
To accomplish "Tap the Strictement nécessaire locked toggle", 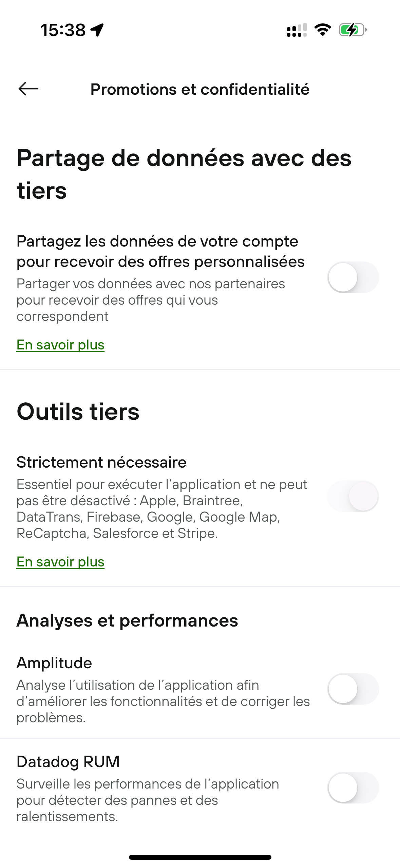I will pyautogui.click(x=353, y=496).
